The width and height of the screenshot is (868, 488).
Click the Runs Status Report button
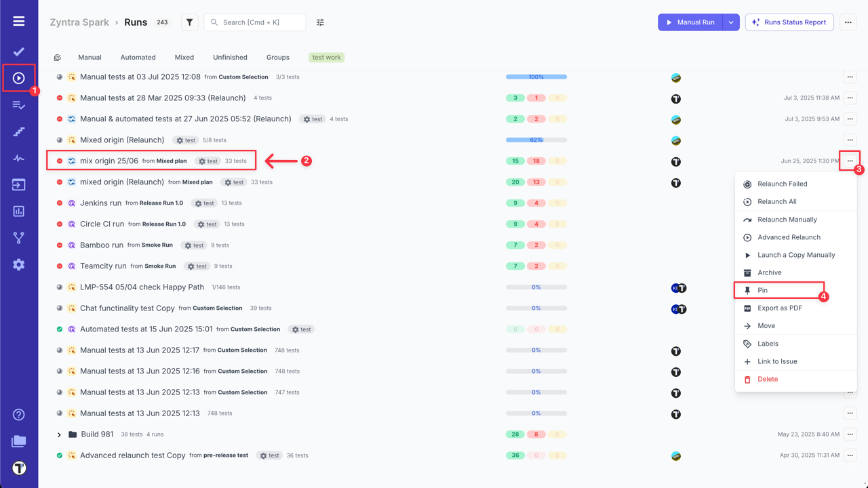tap(789, 22)
